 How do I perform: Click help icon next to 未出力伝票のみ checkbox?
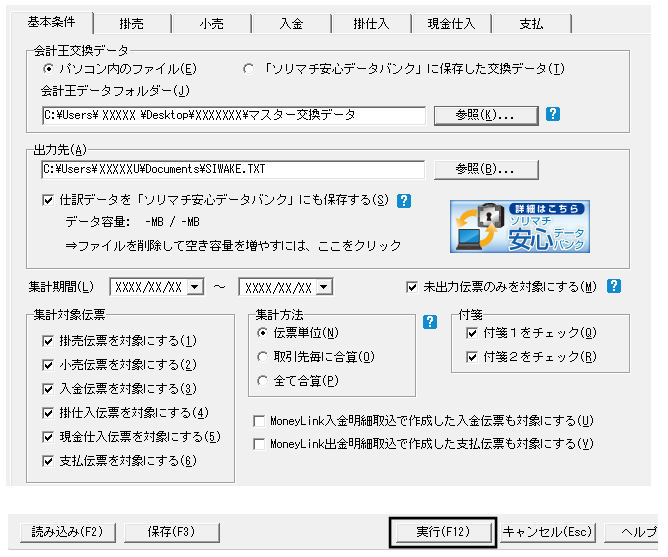click(614, 286)
